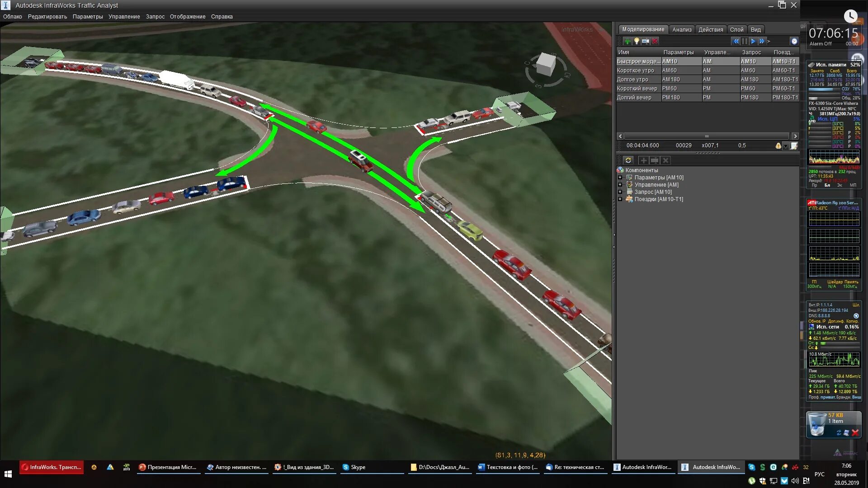Click the clock icon in the simulation toolbar

tap(794, 41)
